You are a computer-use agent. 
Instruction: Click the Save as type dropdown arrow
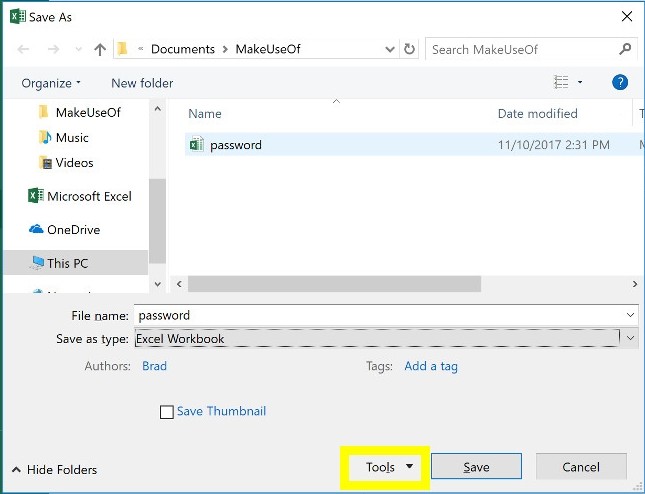[630, 339]
